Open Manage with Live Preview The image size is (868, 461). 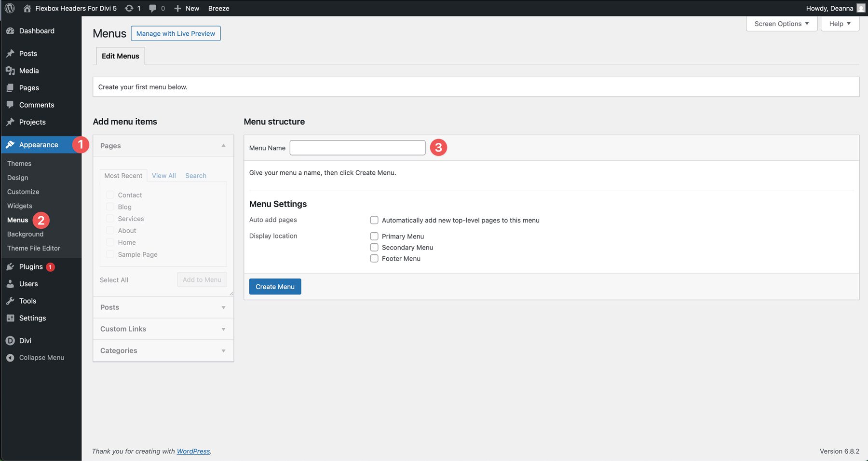point(176,33)
